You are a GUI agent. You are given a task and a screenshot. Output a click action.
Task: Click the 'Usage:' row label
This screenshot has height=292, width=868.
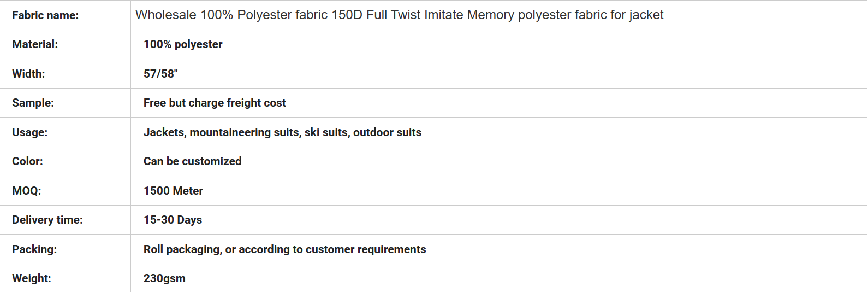point(29,132)
